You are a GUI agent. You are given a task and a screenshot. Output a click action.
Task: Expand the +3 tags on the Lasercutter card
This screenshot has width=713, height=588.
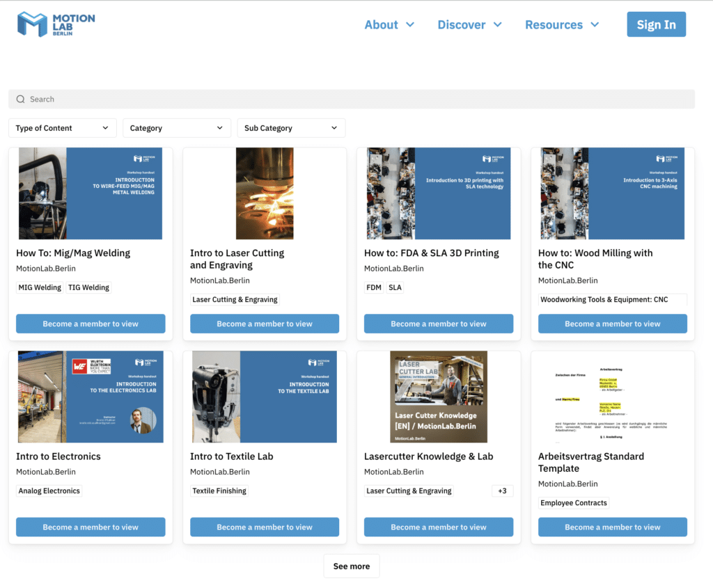point(503,491)
